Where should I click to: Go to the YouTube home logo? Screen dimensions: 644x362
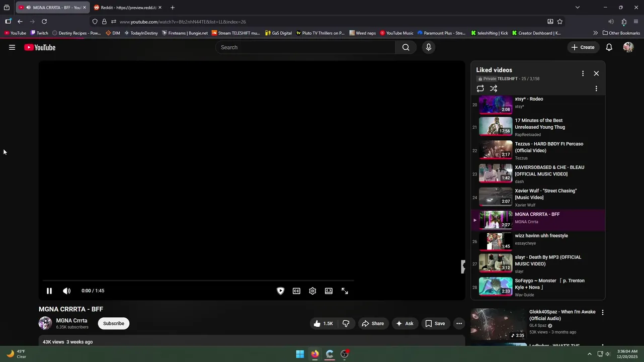coord(40,47)
